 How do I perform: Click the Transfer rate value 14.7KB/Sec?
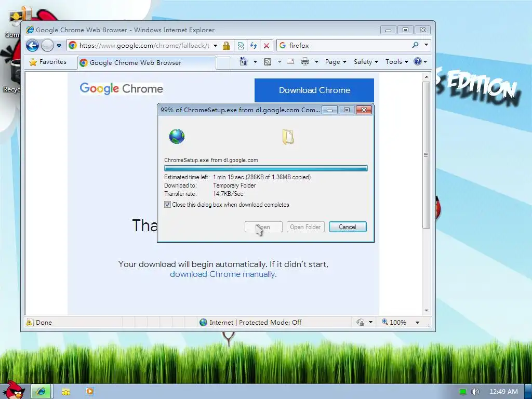tap(229, 194)
